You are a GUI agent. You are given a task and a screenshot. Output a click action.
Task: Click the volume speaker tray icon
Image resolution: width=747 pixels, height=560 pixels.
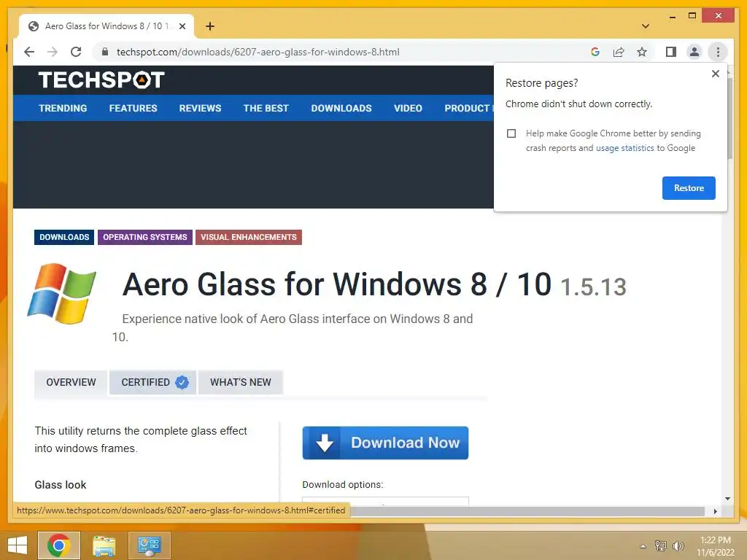click(x=678, y=545)
